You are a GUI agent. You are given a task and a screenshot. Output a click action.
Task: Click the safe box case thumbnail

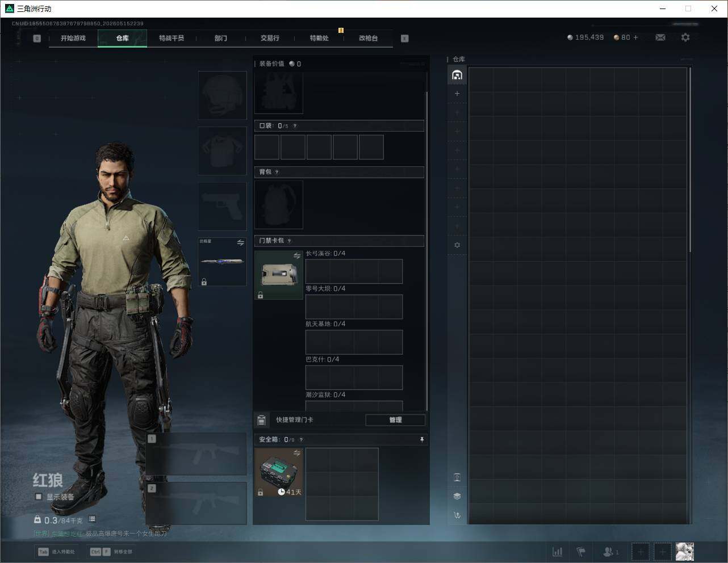click(x=279, y=472)
